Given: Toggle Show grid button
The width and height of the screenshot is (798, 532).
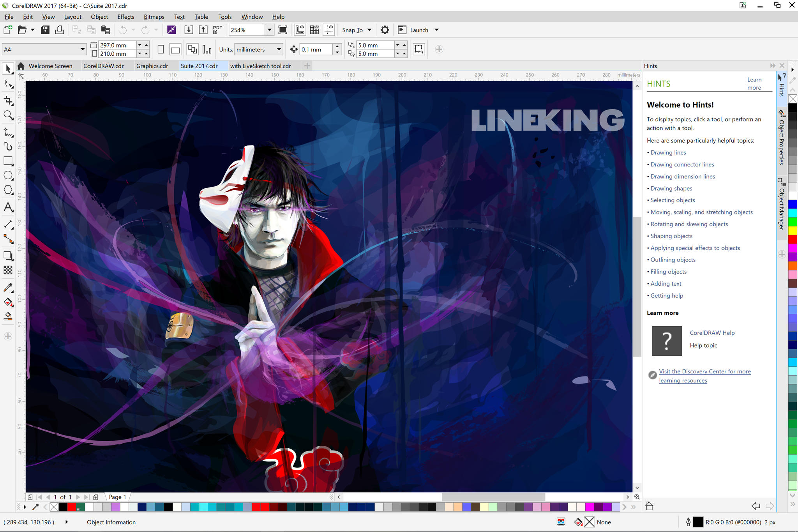Looking at the screenshot, I should 314,30.
